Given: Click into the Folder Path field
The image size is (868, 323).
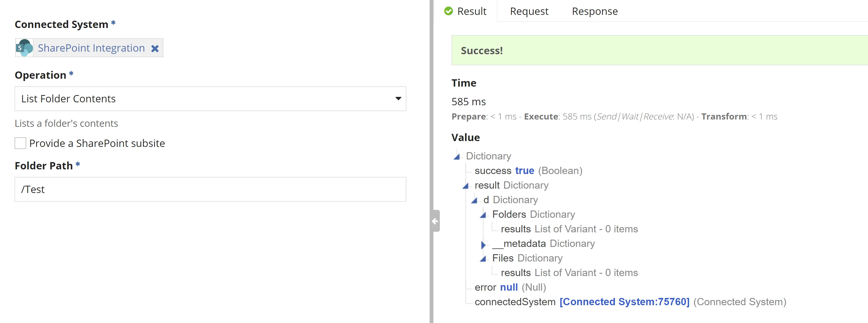Looking at the screenshot, I should pyautogui.click(x=210, y=189).
